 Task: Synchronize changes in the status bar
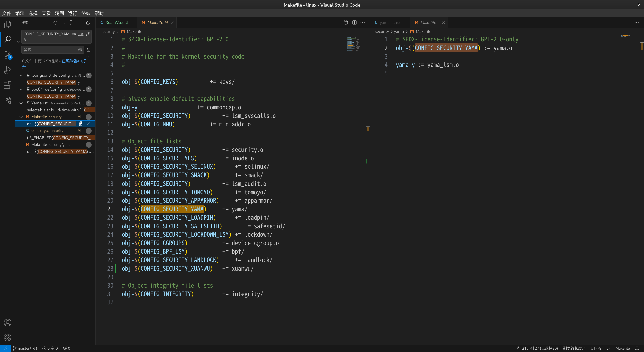tap(35, 348)
